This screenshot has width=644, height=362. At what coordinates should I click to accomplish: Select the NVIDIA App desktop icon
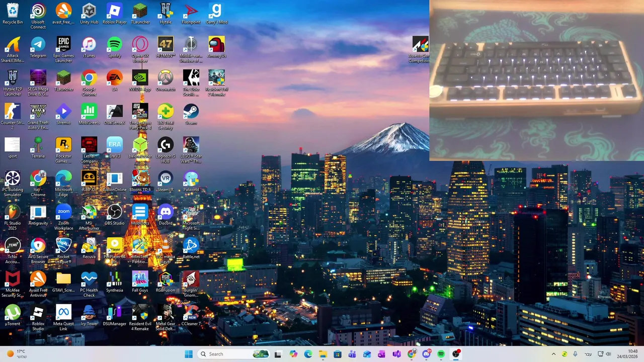pos(140,81)
